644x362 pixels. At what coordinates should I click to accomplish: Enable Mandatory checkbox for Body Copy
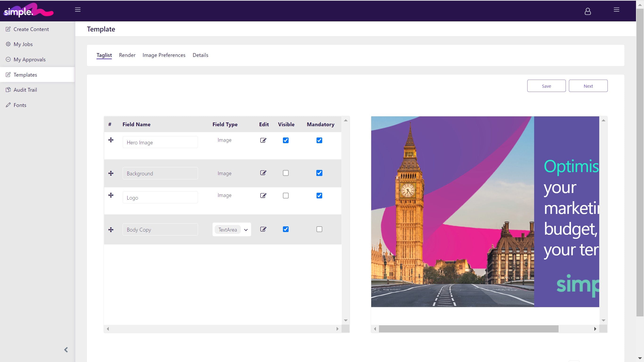tap(319, 229)
